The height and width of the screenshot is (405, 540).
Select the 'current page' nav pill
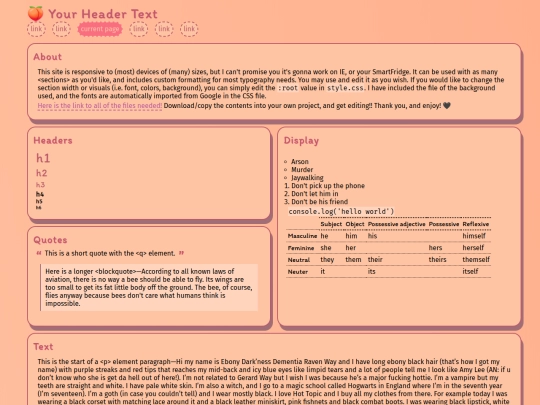pyautogui.click(x=100, y=29)
